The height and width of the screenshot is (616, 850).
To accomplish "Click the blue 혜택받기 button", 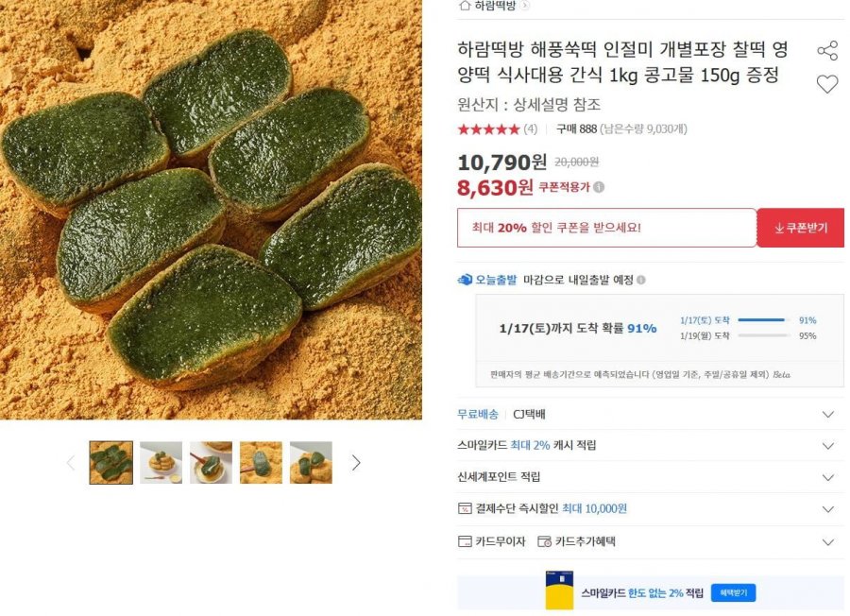I will click(733, 593).
